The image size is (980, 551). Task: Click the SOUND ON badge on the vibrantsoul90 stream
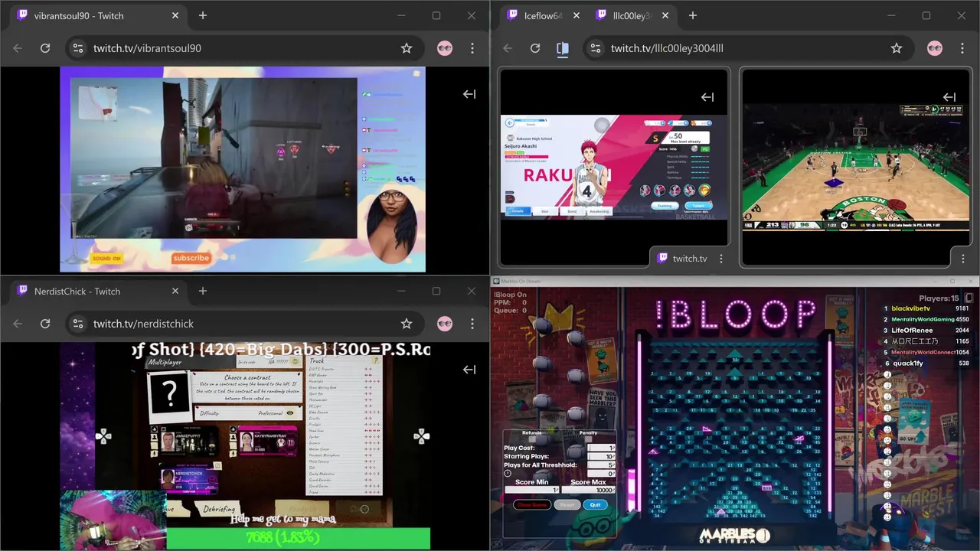point(107,259)
